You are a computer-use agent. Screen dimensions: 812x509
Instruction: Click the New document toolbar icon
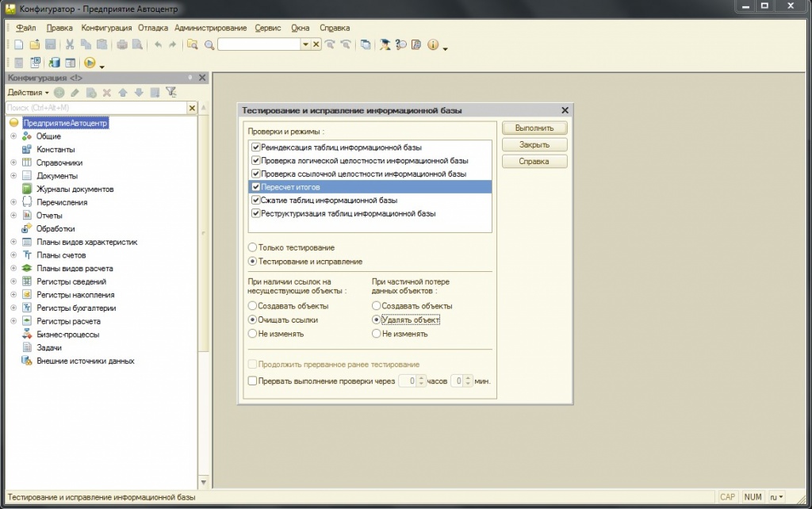19,45
